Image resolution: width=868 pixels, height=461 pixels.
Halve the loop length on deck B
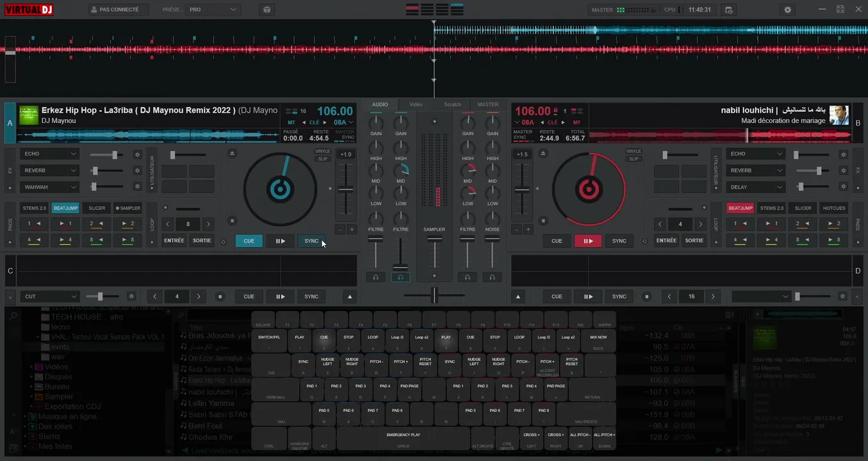pos(660,224)
